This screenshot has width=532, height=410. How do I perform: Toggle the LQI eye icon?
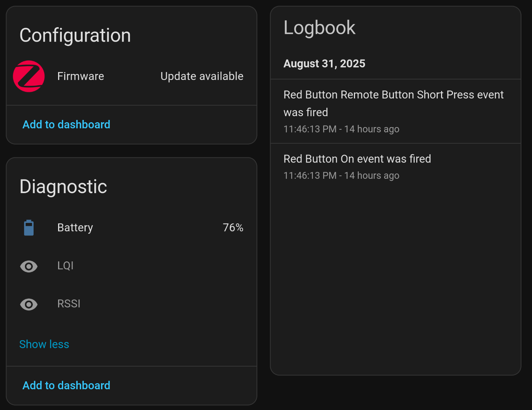click(29, 266)
